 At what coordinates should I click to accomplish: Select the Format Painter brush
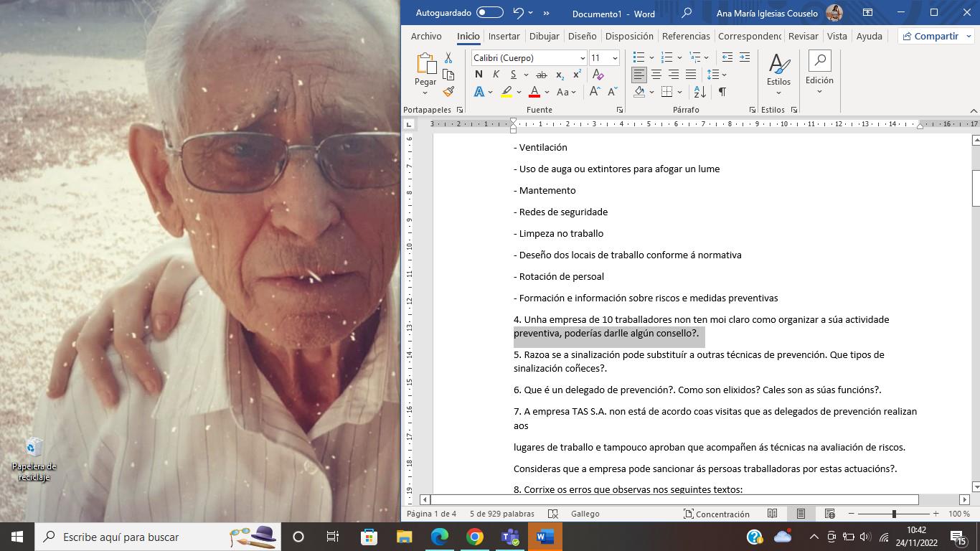pyautogui.click(x=448, y=92)
